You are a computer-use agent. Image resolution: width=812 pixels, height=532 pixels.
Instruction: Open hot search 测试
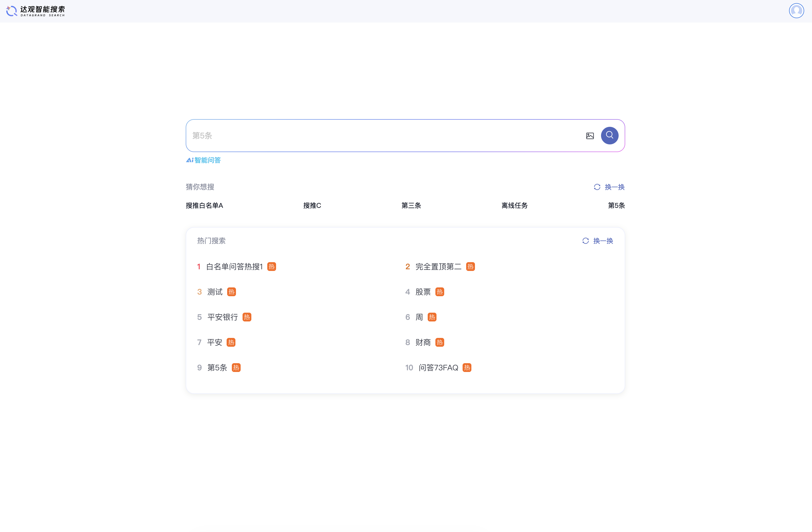(x=215, y=292)
